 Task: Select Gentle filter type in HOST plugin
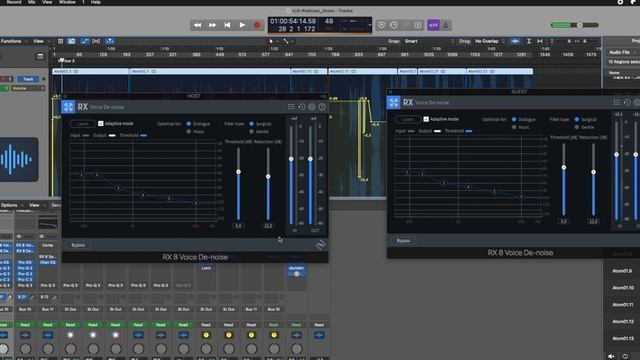coord(251,131)
